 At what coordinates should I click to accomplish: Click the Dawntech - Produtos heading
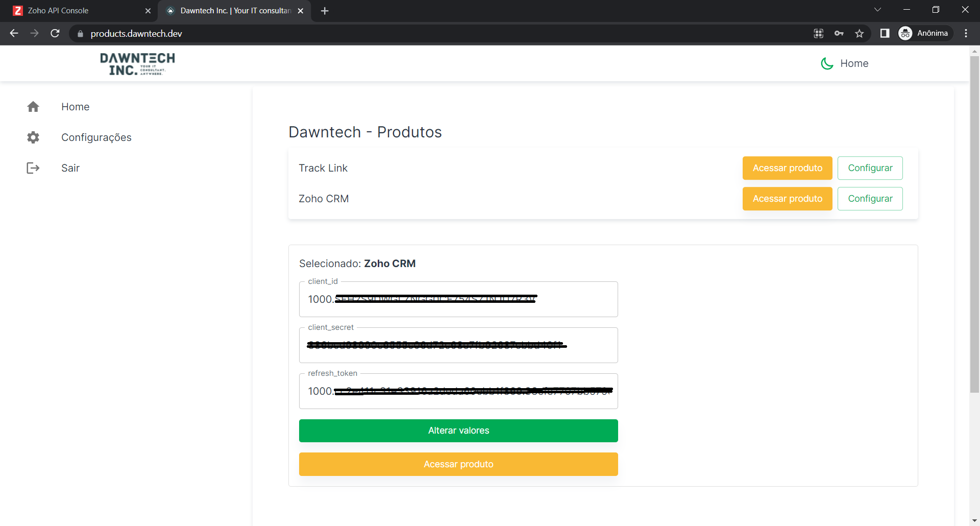coord(365,132)
